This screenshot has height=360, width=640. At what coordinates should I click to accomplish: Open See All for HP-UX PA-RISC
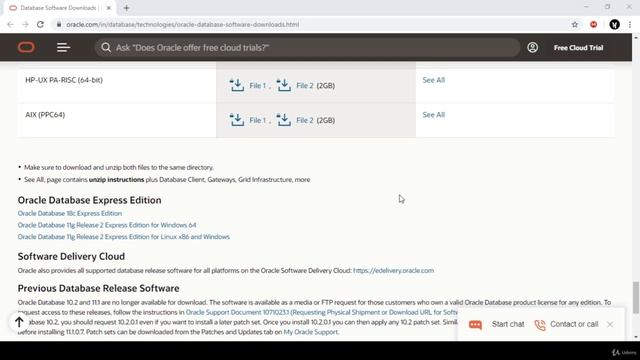433,80
